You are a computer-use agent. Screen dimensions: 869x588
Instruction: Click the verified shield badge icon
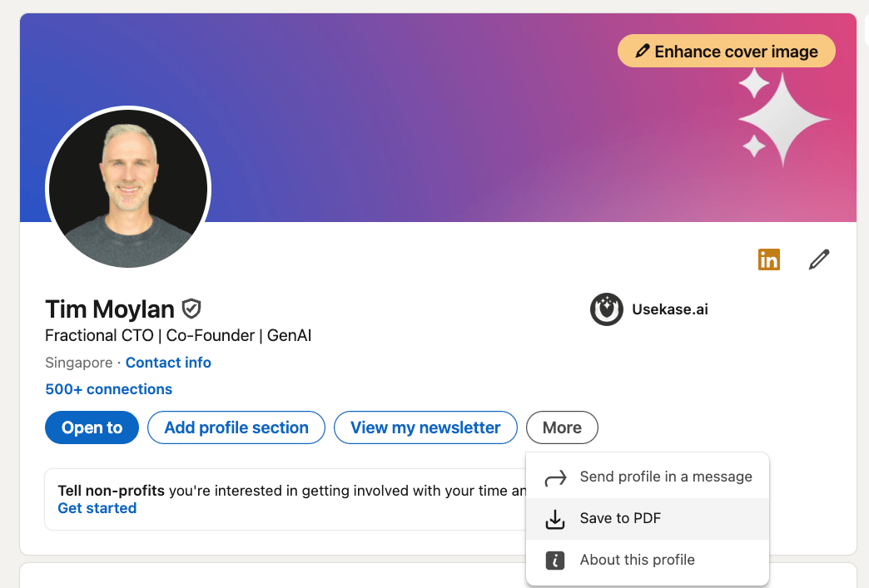192,309
